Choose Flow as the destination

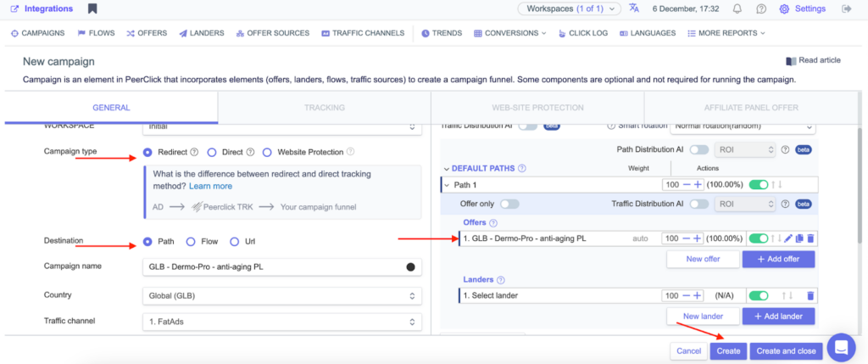(191, 241)
